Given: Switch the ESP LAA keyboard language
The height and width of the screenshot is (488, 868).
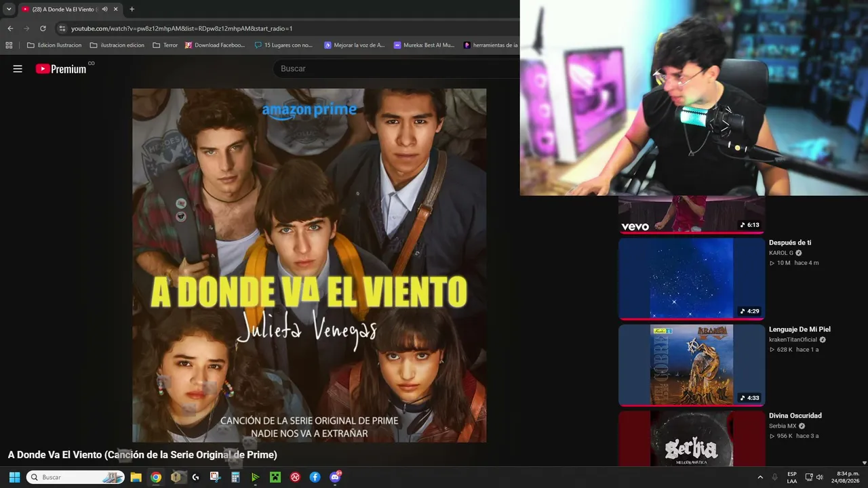Looking at the screenshot, I should pyautogui.click(x=792, y=477).
